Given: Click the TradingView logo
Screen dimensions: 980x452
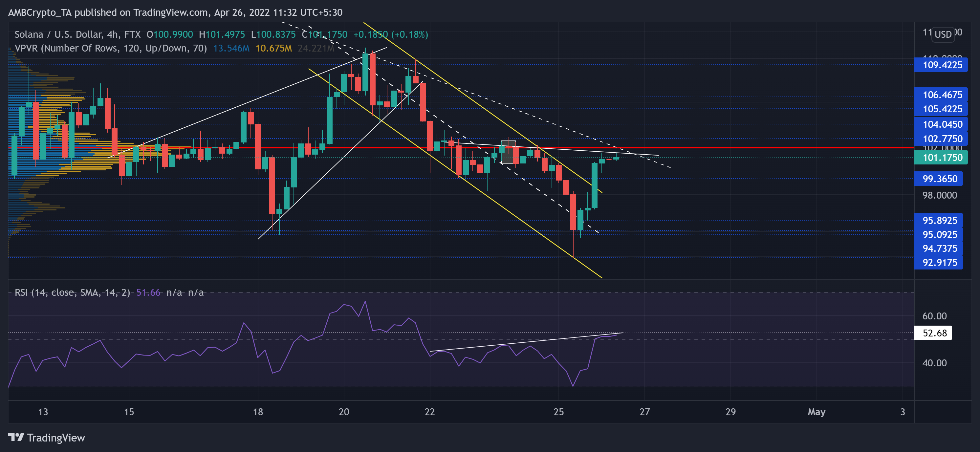Looking at the screenshot, I should [x=46, y=438].
